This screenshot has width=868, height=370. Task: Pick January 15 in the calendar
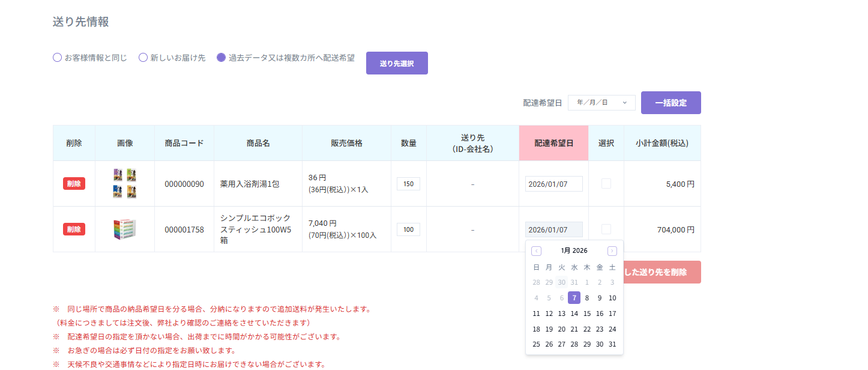click(587, 314)
